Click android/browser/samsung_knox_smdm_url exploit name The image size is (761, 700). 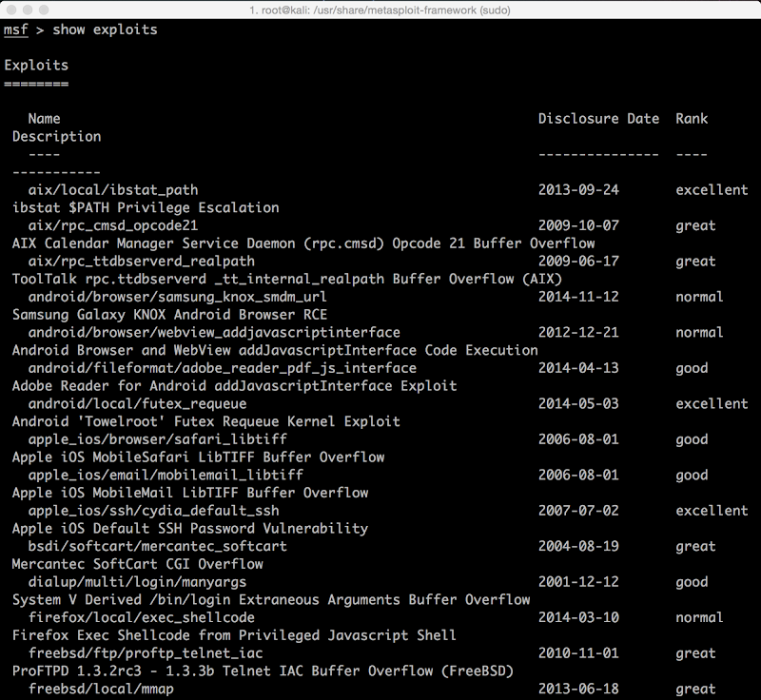point(177,297)
